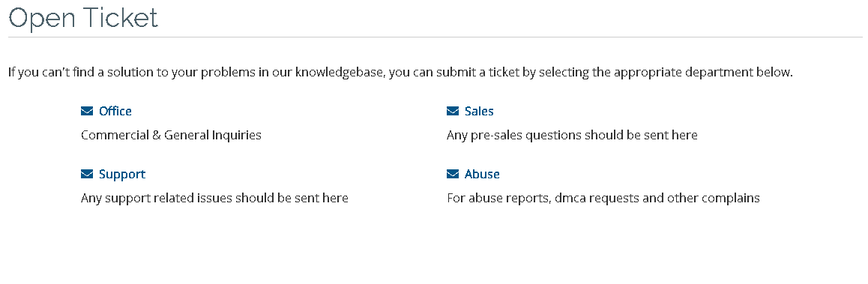868x284 pixels.
Task: Choose the Abuse department link
Action: (x=482, y=175)
